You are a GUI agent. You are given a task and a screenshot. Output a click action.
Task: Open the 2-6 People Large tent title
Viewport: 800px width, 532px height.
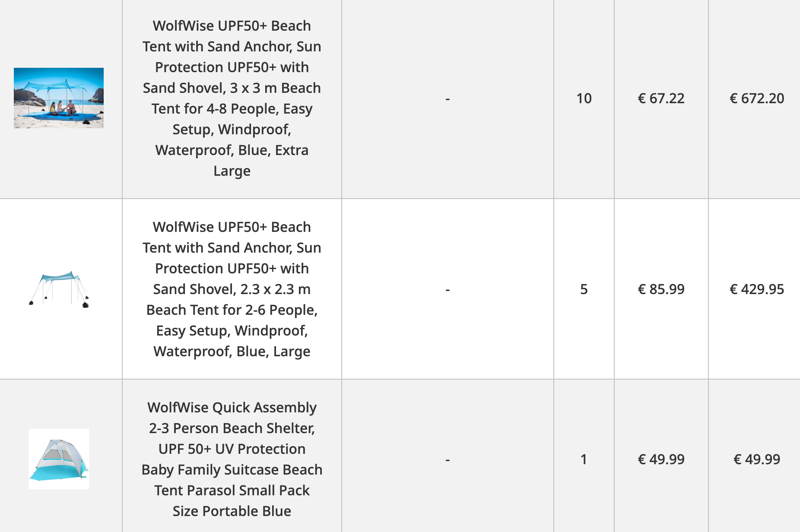[x=232, y=289]
